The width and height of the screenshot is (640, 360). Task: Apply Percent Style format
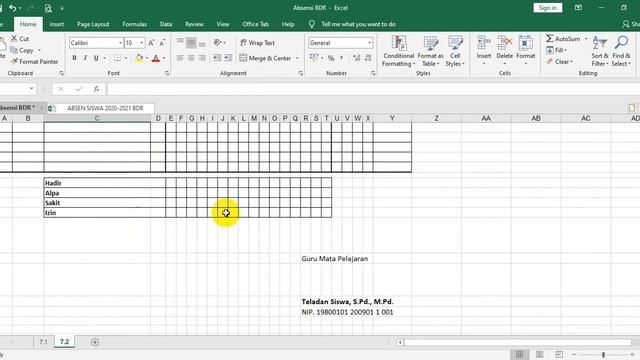tap(331, 58)
